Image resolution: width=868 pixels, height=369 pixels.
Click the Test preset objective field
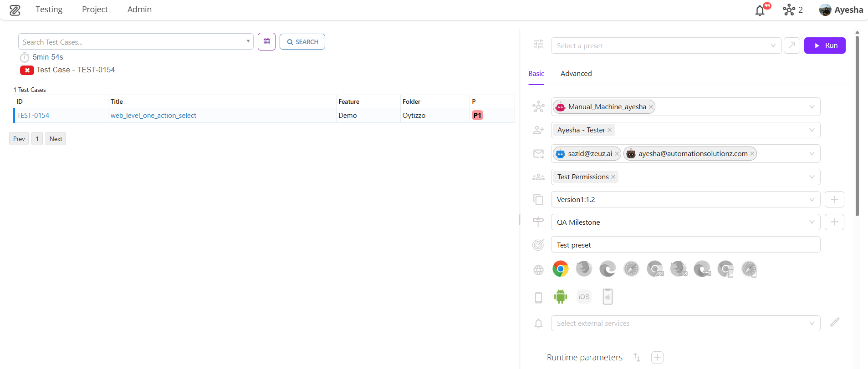(x=685, y=245)
